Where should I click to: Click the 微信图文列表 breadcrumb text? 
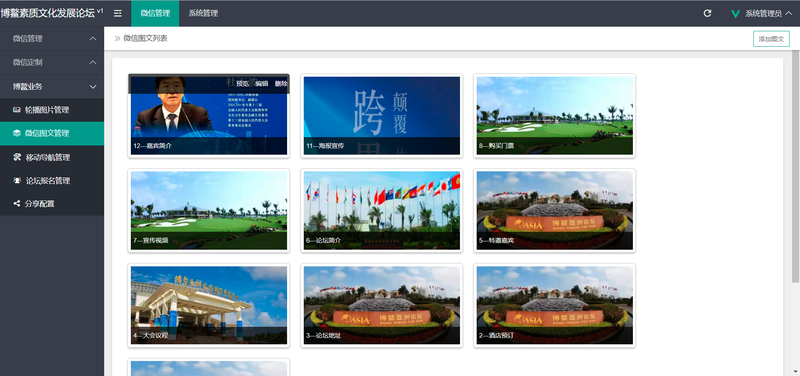coord(145,38)
